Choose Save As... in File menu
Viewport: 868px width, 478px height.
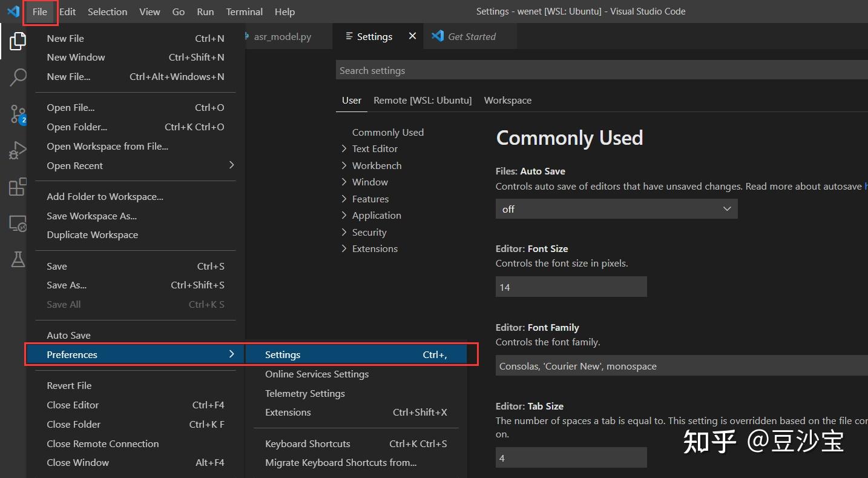pyautogui.click(x=136, y=285)
